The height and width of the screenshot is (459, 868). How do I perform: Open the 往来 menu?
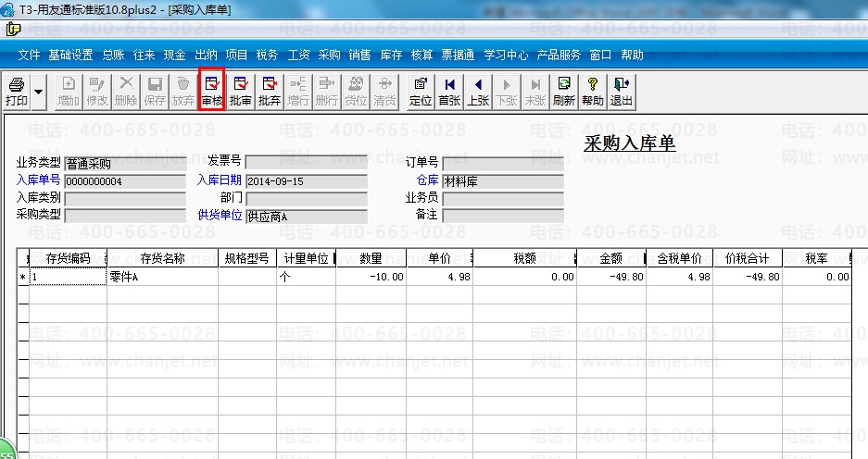point(144,55)
